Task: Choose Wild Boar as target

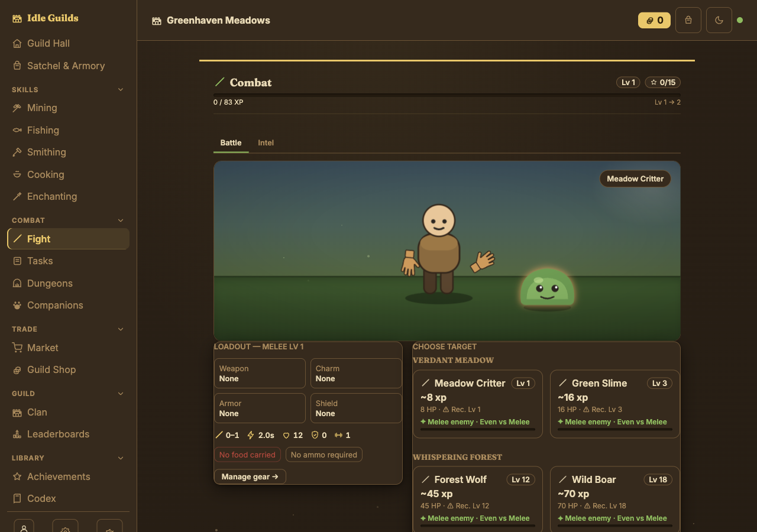Action: pos(615,499)
